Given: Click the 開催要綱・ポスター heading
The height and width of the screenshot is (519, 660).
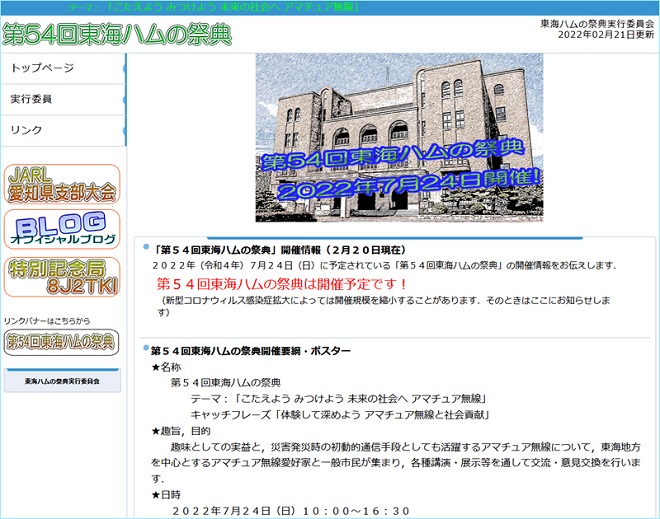Looking at the screenshot, I should click(250, 351).
